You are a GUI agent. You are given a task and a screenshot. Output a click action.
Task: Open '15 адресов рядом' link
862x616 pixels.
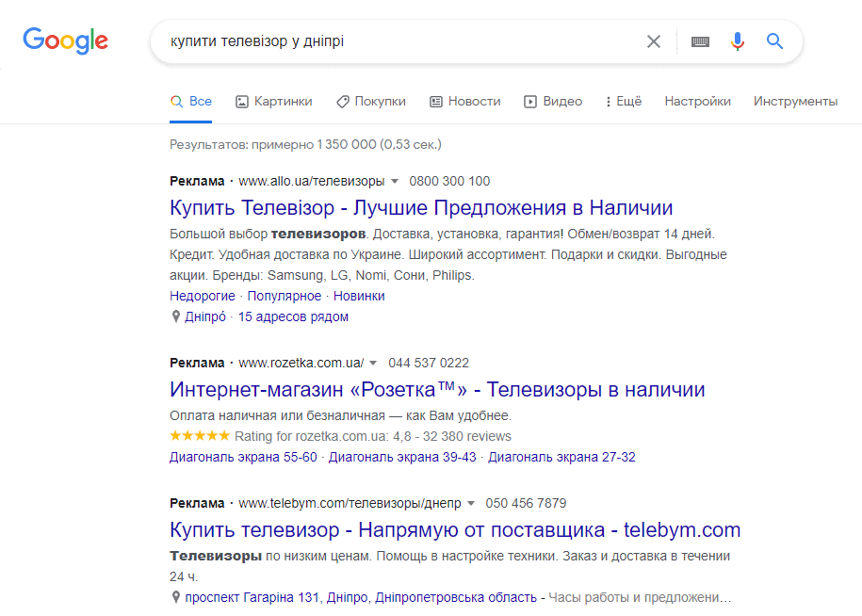point(293,317)
